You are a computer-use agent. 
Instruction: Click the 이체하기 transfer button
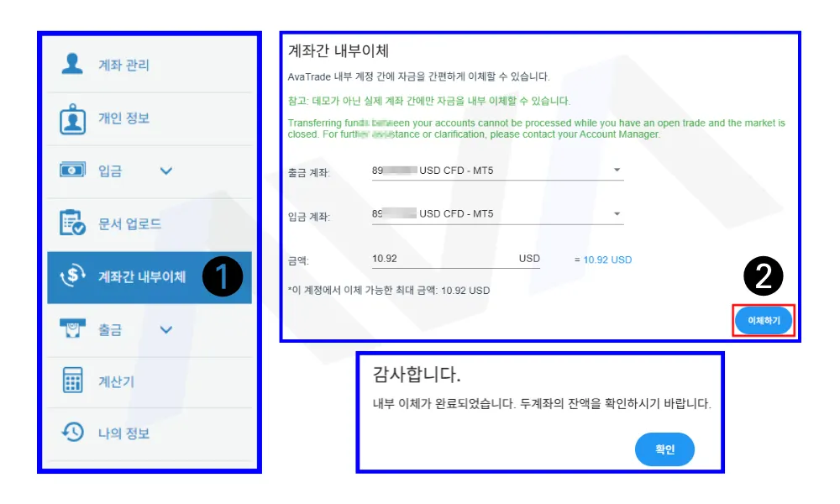tap(764, 320)
